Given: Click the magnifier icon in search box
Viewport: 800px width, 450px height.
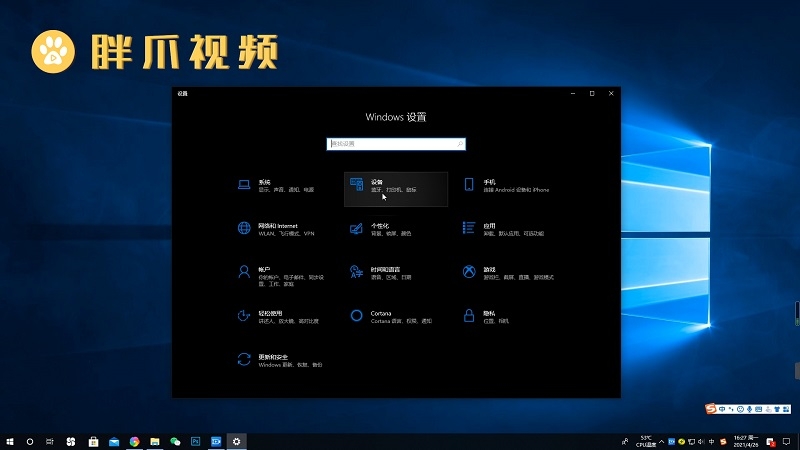Looking at the screenshot, I should [x=460, y=144].
